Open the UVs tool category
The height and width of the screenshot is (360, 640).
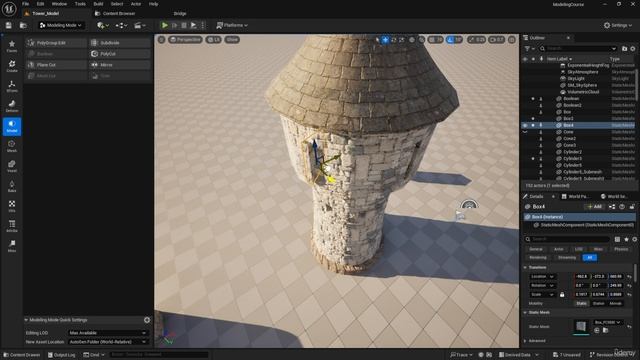tap(12, 206)
